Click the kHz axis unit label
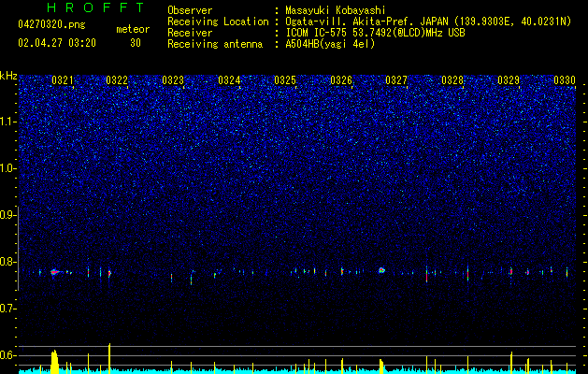 (8, 76)
